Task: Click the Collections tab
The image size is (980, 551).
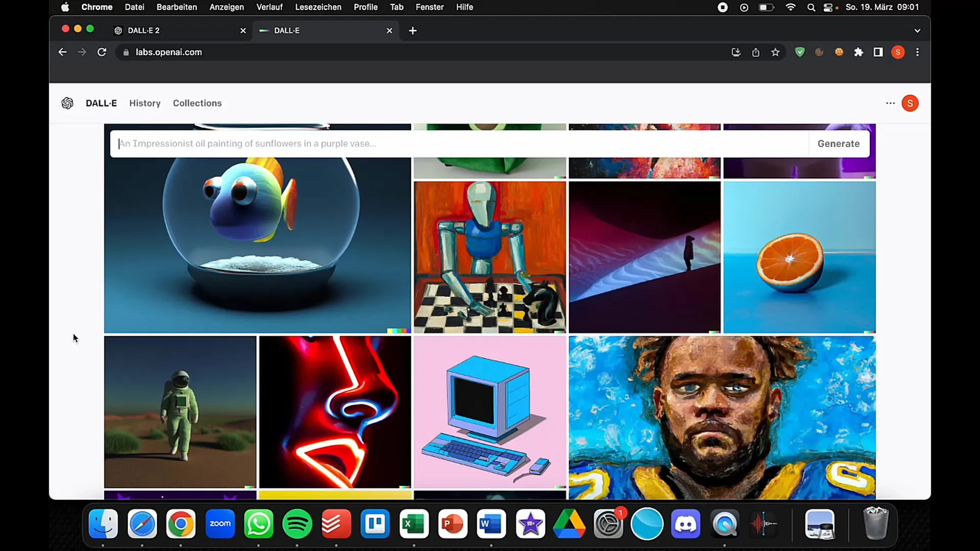Action: pos(197,103)
